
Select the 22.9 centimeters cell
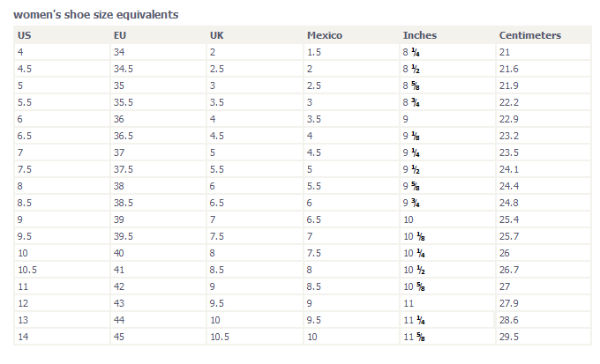pyautogui.click(x=509, y=119)
